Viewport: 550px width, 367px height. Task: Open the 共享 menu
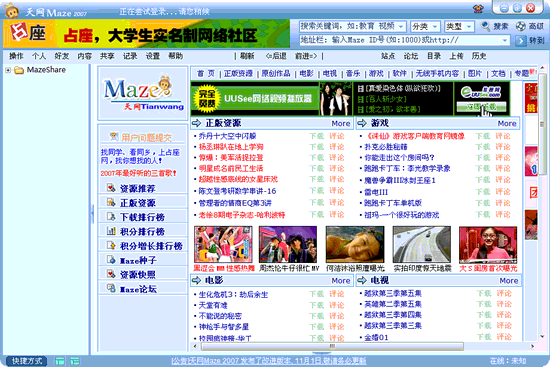107,56
